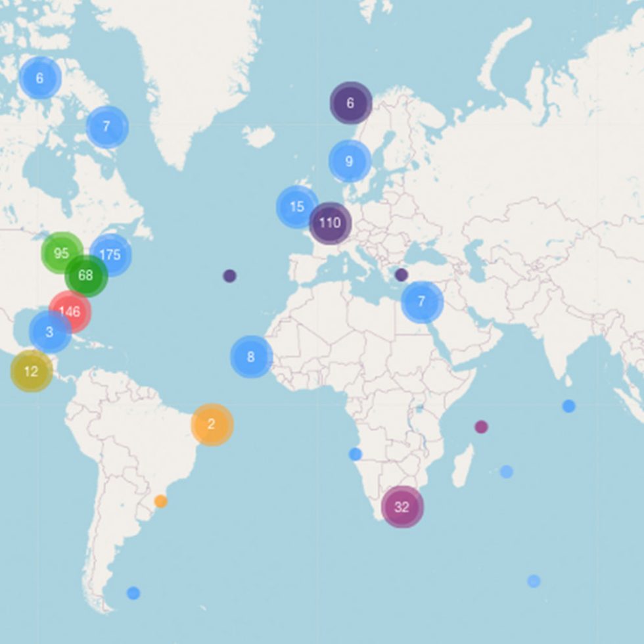Click the 175 cluster marker near New England
This screenshot has height=644, width=644.
click(110, 255)
